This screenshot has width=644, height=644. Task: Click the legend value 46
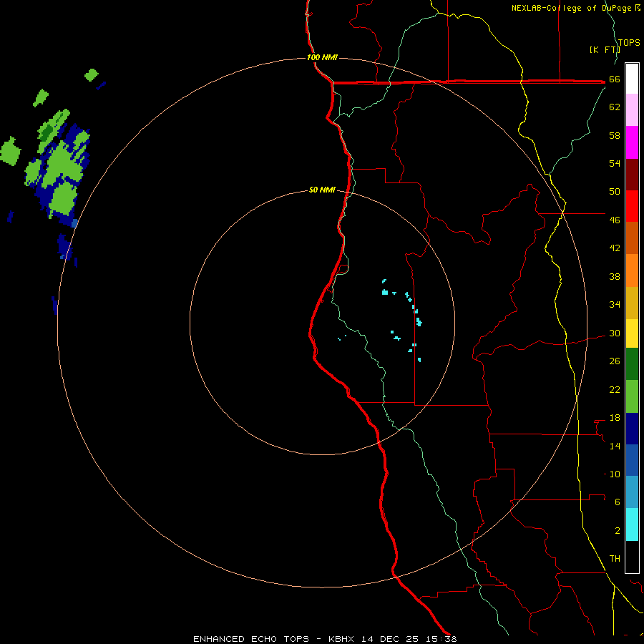(615, 220)
